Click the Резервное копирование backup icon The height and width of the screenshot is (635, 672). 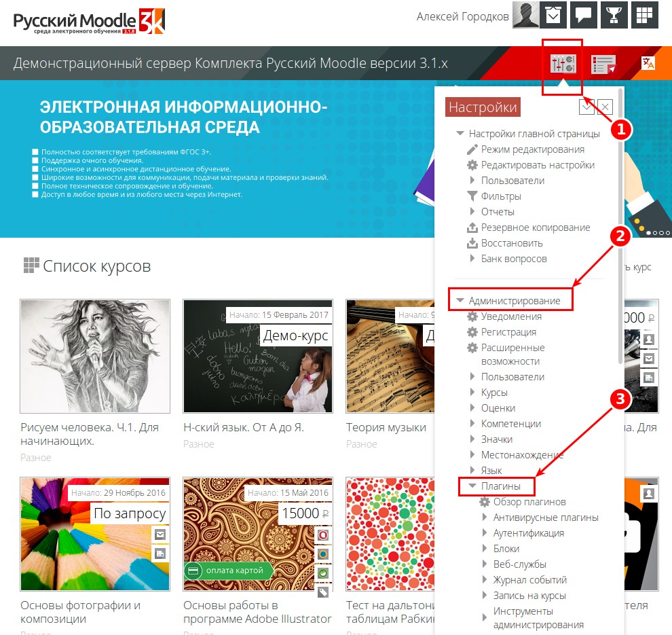tap(472, 228)
